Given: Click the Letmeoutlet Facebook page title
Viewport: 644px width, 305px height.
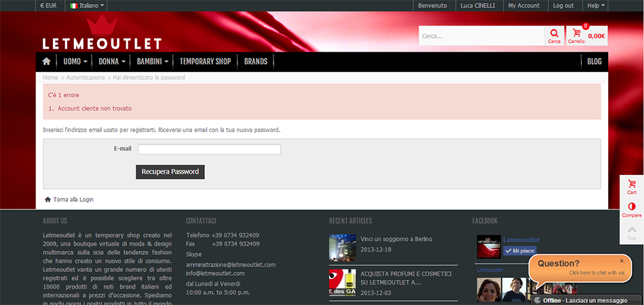Looking at the screenshot, I should click(521, 240).
